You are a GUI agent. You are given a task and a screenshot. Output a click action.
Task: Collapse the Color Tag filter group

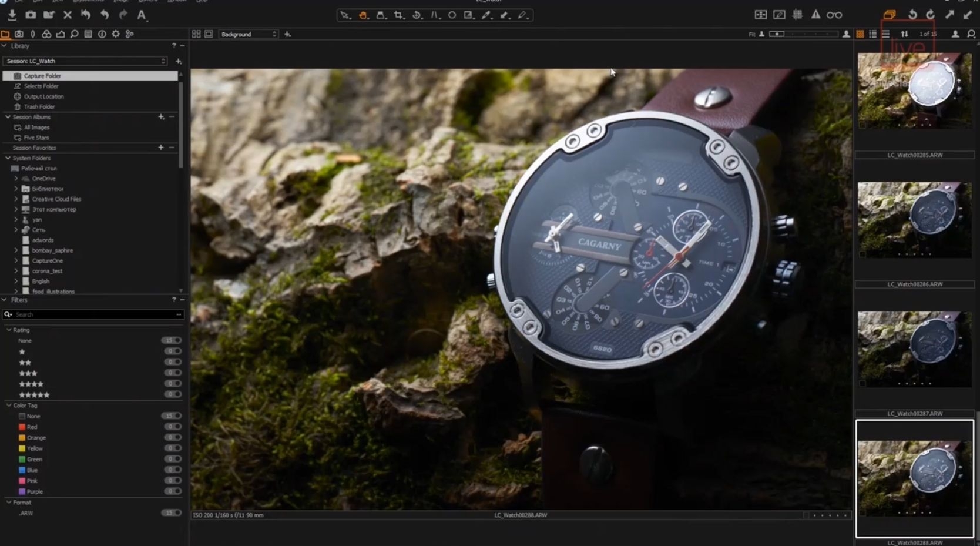coord(9,406)
